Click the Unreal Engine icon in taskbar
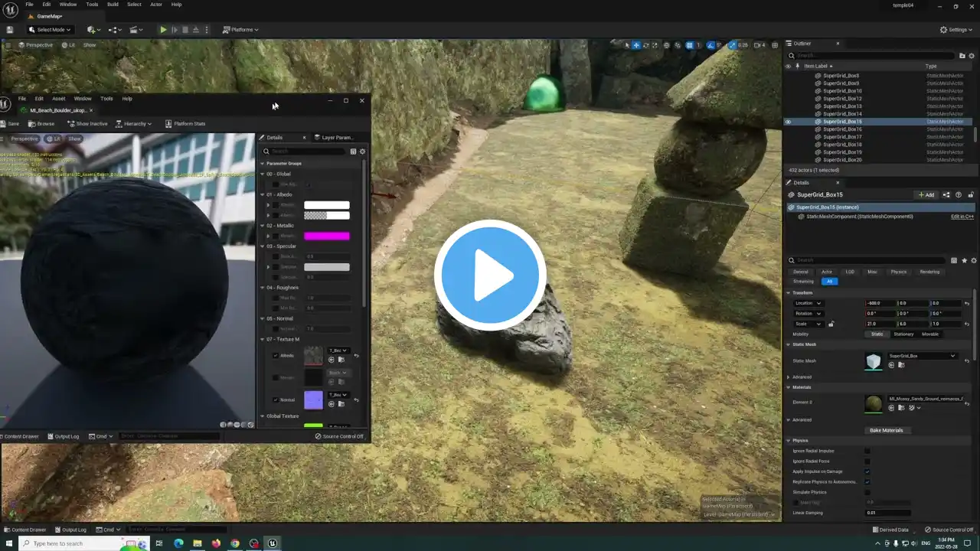Screen dimensions: 980x551 click(x=272, y=543)
